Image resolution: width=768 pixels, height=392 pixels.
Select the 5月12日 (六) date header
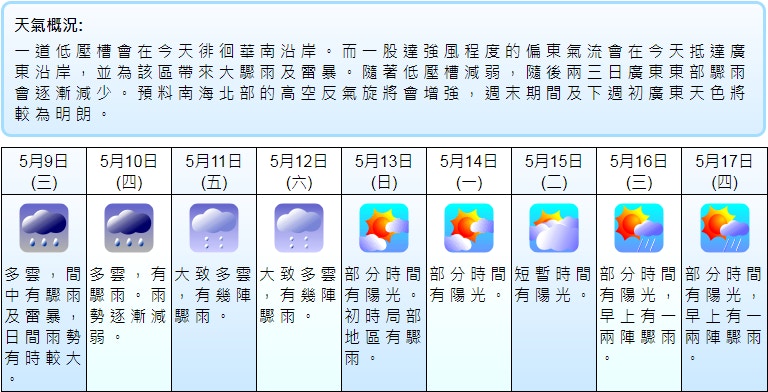point(299,171)
